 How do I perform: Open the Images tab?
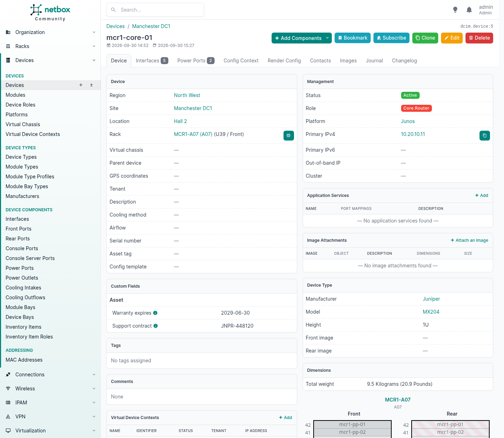pos(348,61)
